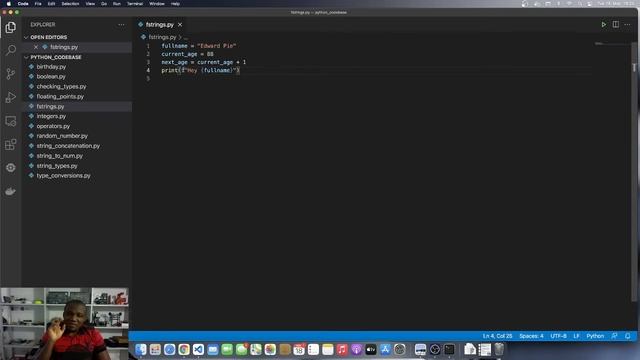The image size is (640, 360).
Task: Click Visual Studio Code icon in dock
Action: pos(198,349)
